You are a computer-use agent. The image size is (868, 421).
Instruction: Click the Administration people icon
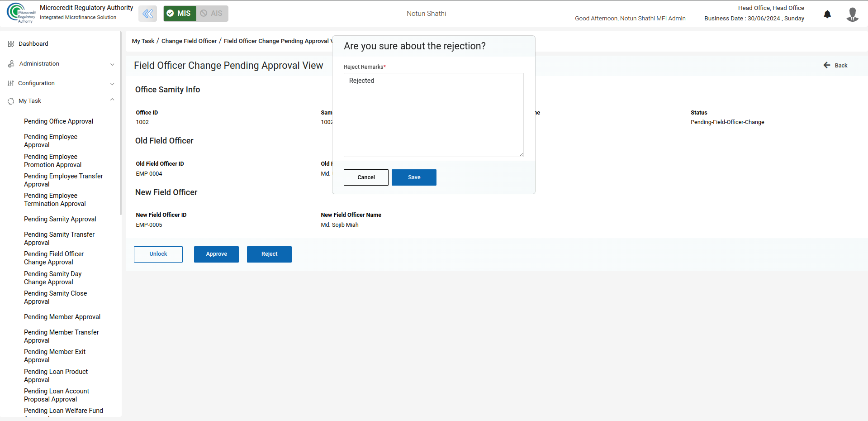coord(11,64)
